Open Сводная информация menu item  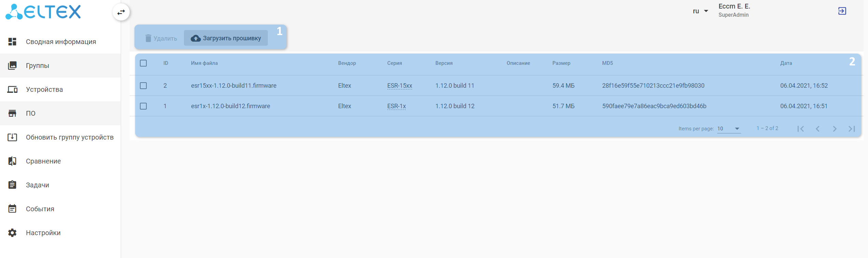60,42
